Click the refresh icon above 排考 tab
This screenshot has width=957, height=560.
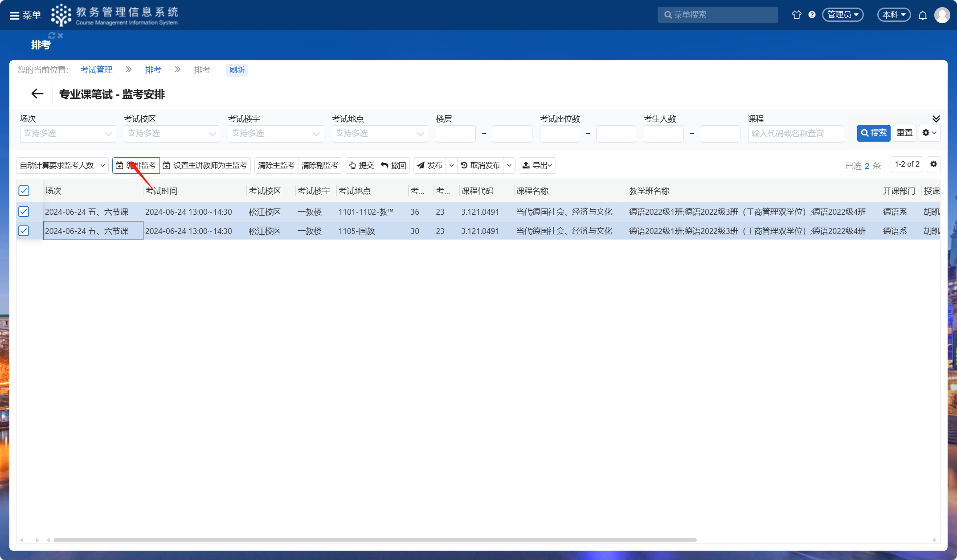tap(52, 35)
